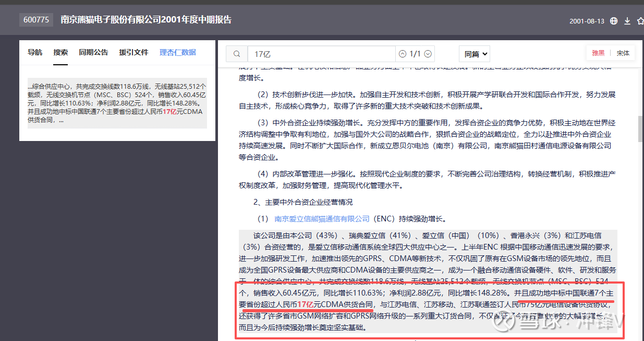Screen dimensions: 644x341
Task: Follow the 南京爱立信熊猫通信有限公司 link
Action: (322, 219)
